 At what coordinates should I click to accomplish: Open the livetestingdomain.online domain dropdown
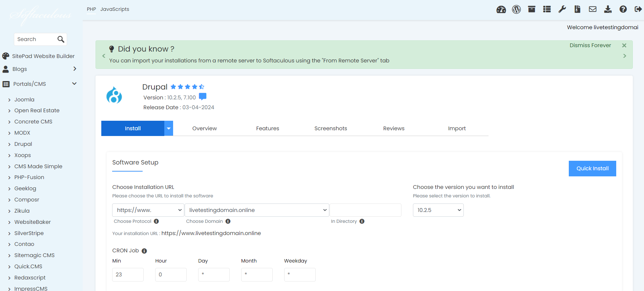[257, 210]
